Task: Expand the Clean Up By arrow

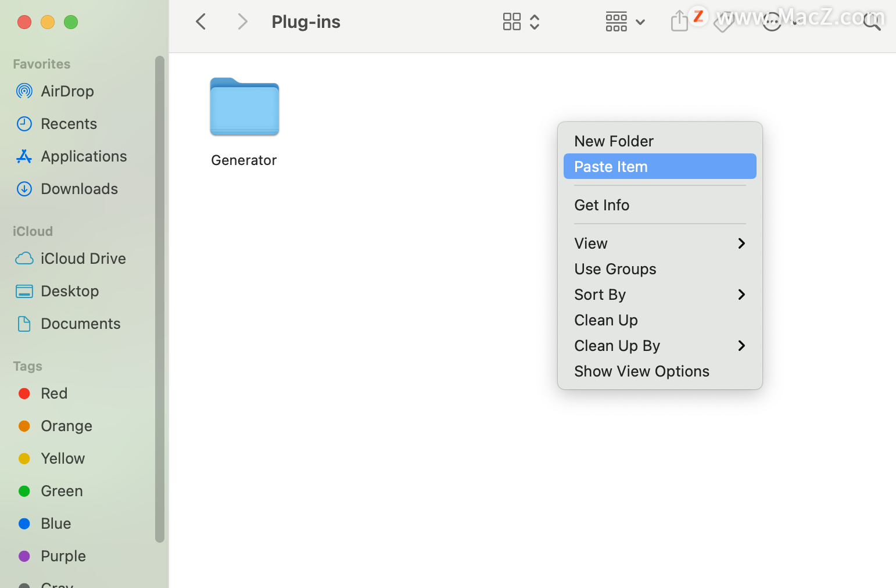Action: pos(741,346)
